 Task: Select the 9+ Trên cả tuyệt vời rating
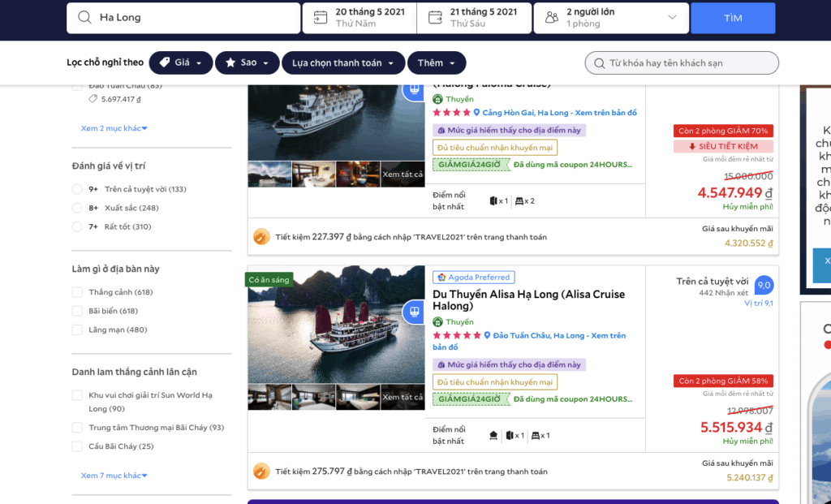pyautogui.click(x=77, y=189)
